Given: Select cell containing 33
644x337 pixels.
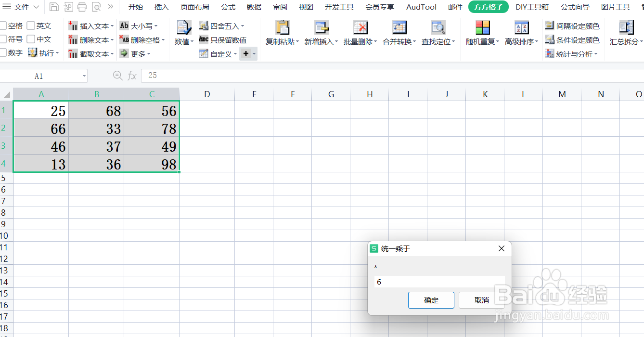Looking at the screenshot, I should click(x=96, y=129).
